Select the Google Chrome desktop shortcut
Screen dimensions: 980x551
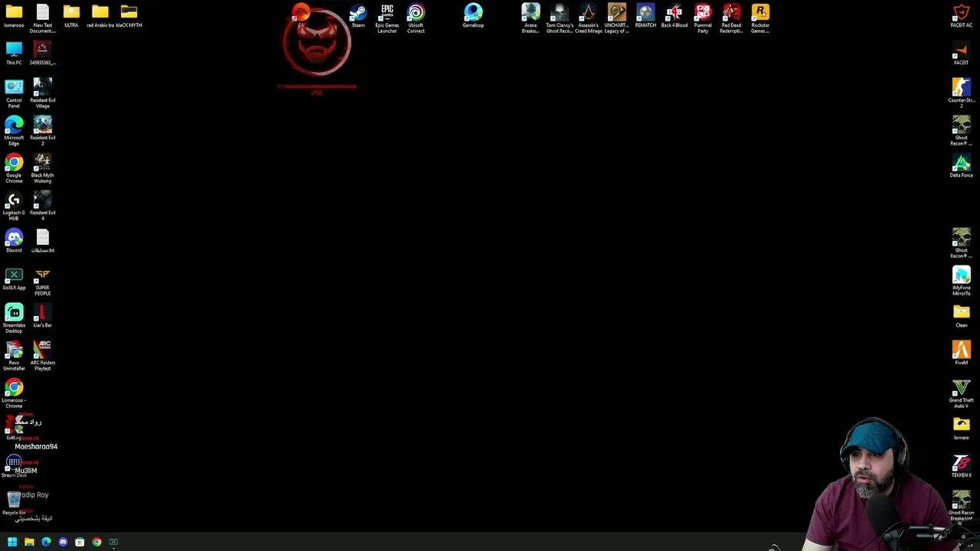pyautogui.click(x=14, y=169)
